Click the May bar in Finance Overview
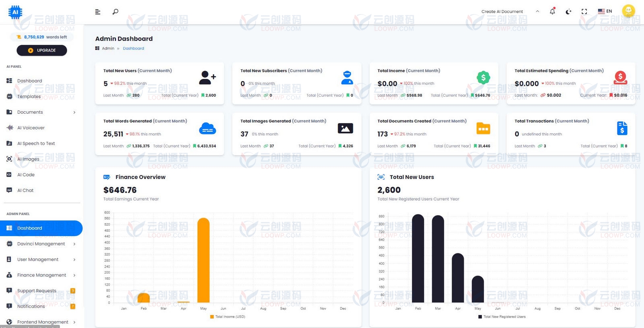 click(x=204, y=260)
